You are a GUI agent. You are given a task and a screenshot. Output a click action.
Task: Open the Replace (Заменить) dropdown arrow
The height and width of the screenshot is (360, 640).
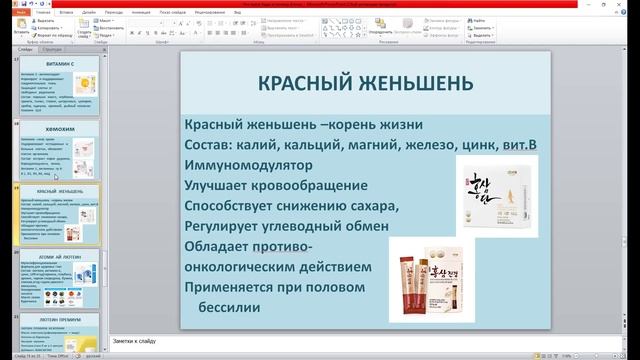[493, 28]
